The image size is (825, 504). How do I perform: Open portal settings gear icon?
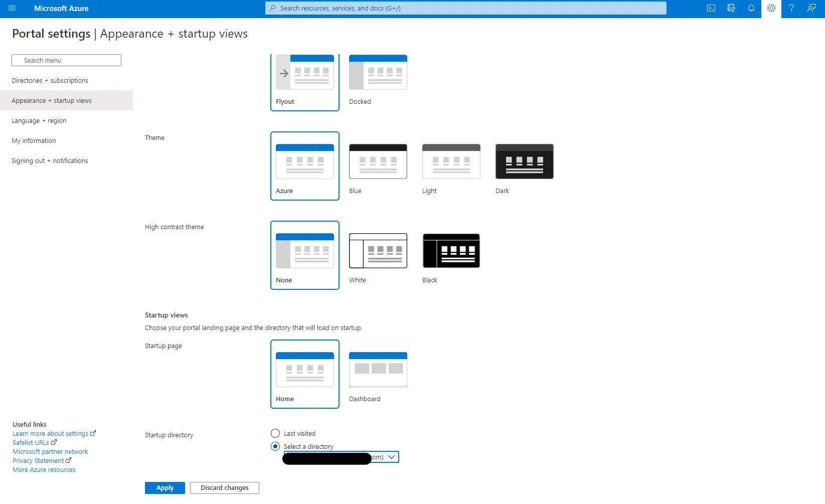(771, 9)
